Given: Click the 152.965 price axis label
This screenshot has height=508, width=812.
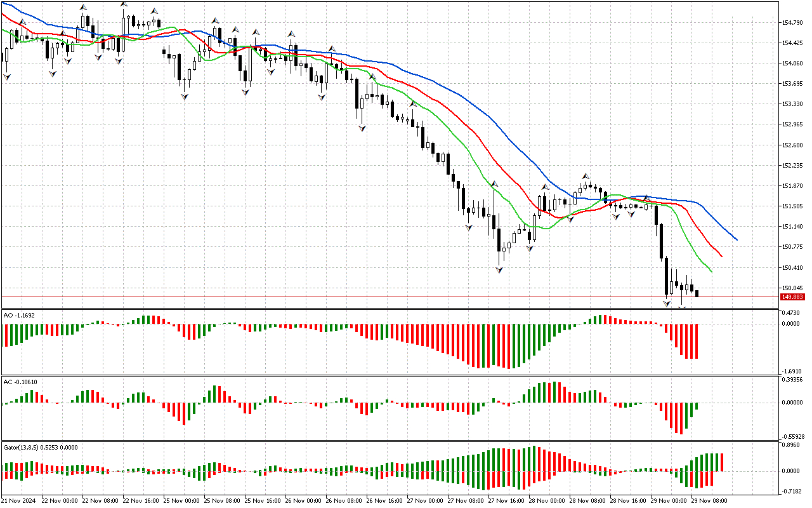Looking at the screenshot, I should 794,124.
